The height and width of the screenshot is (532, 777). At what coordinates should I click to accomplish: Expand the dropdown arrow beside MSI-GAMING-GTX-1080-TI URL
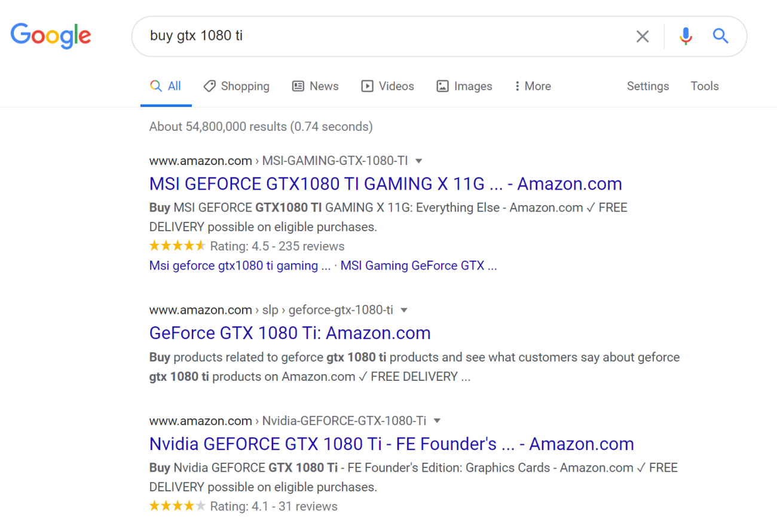[x=419, y=161]
